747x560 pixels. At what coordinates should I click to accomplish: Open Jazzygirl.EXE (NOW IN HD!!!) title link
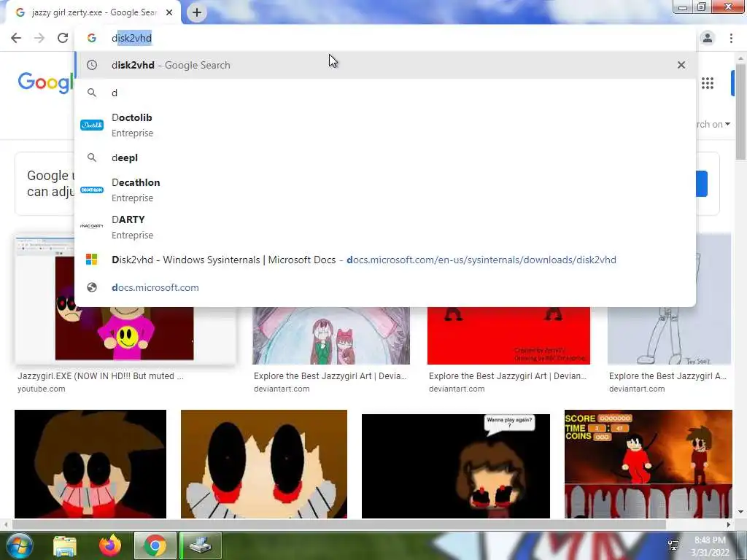101,376
